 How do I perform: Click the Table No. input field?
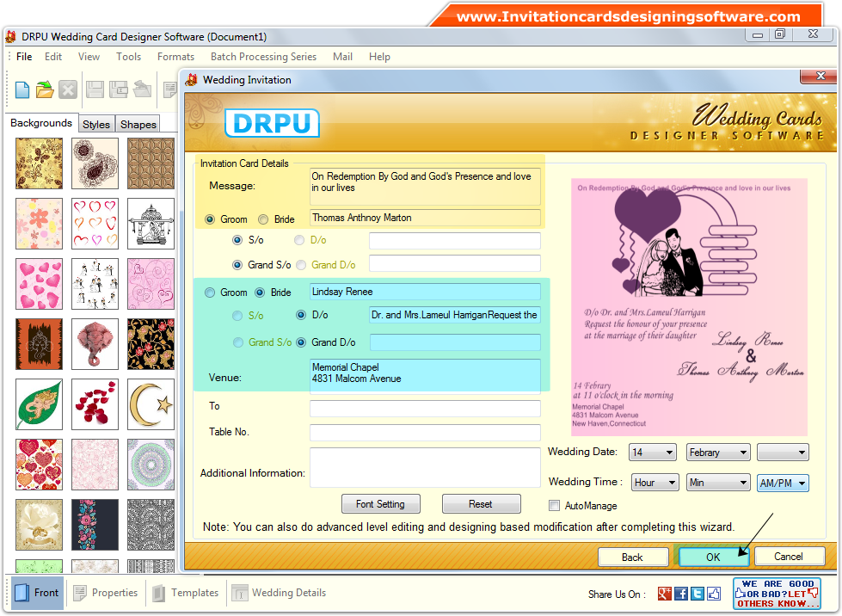pyautogui.click(x=425, y=433)
